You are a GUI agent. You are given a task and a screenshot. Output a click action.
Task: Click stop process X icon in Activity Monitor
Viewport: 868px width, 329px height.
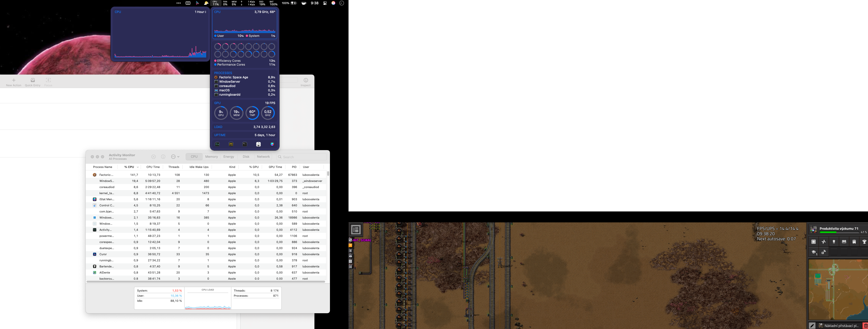[153, 157]
